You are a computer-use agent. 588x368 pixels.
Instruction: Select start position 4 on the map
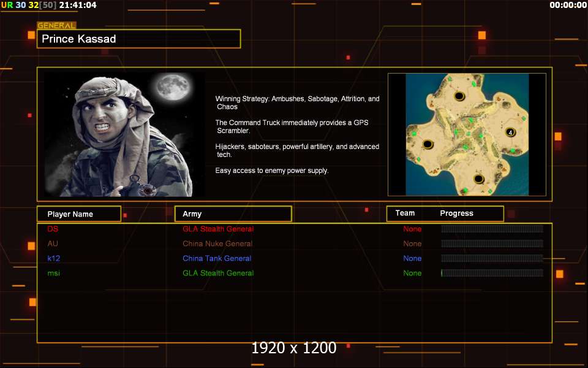coord(510,132)
